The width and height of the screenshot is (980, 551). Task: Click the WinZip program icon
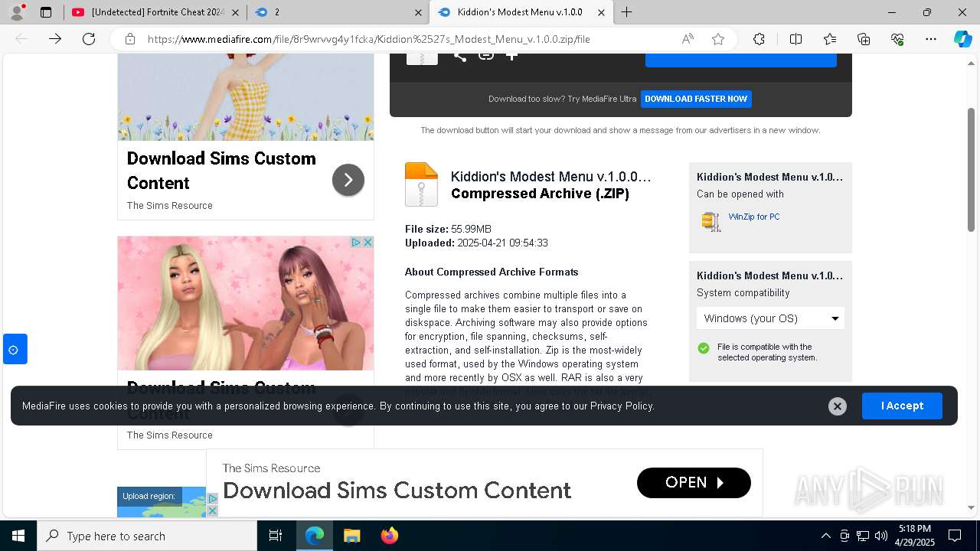(711, 222)
